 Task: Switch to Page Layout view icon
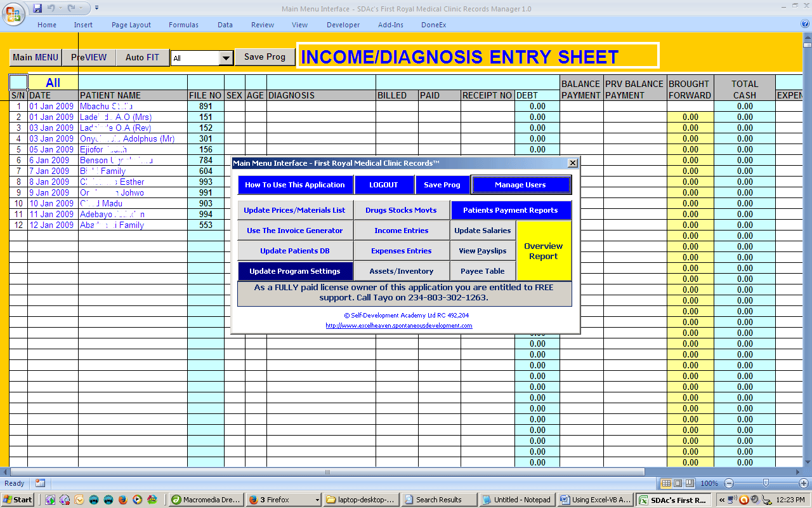(678, 483)
